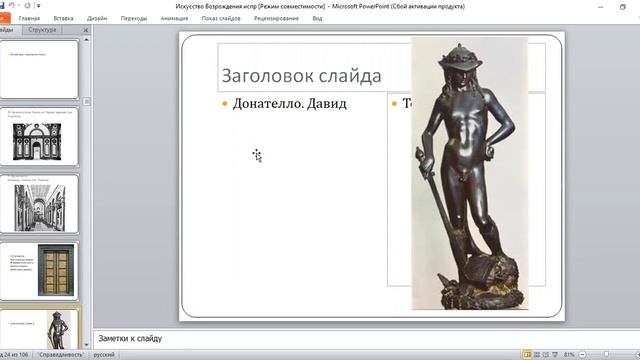640x360 pixels.
Task: Switch to Reading view icon
Action: 546,355
